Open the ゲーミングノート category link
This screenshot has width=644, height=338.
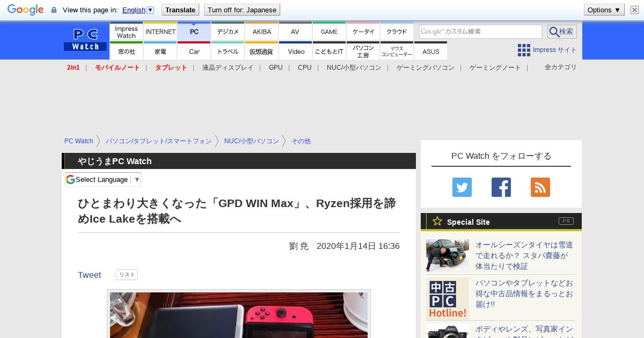coord(495,68)
